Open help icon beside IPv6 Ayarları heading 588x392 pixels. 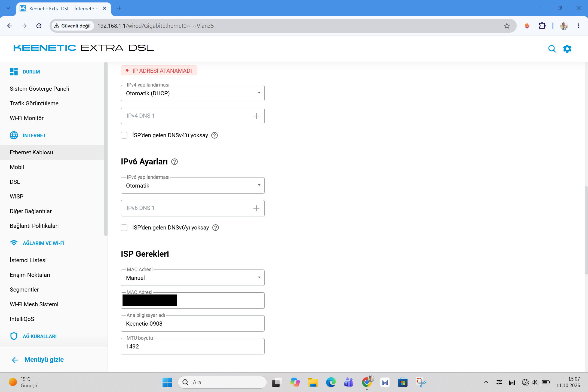pos(174,162)
